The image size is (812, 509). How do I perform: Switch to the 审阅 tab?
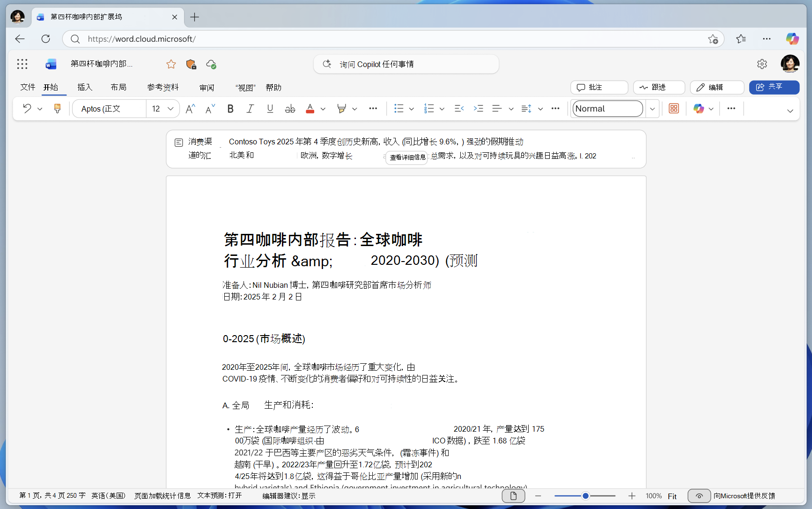(x=207, y=88)
